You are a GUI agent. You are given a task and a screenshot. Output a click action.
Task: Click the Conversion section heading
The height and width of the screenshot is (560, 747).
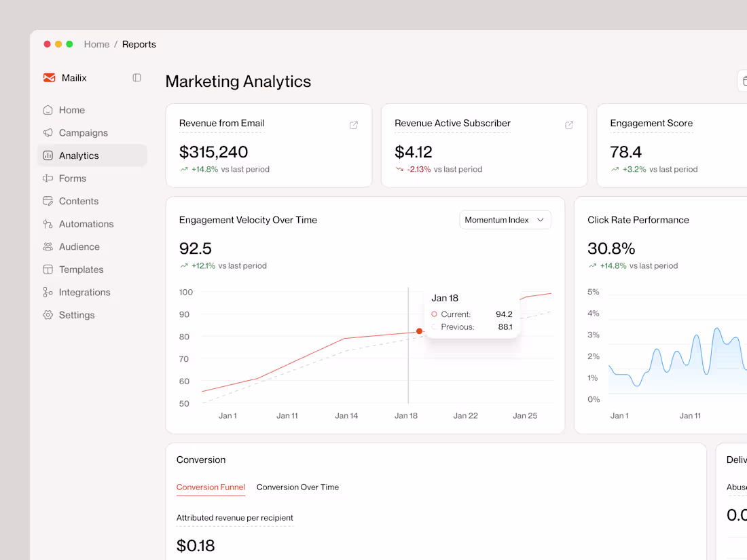coord(201,460)
